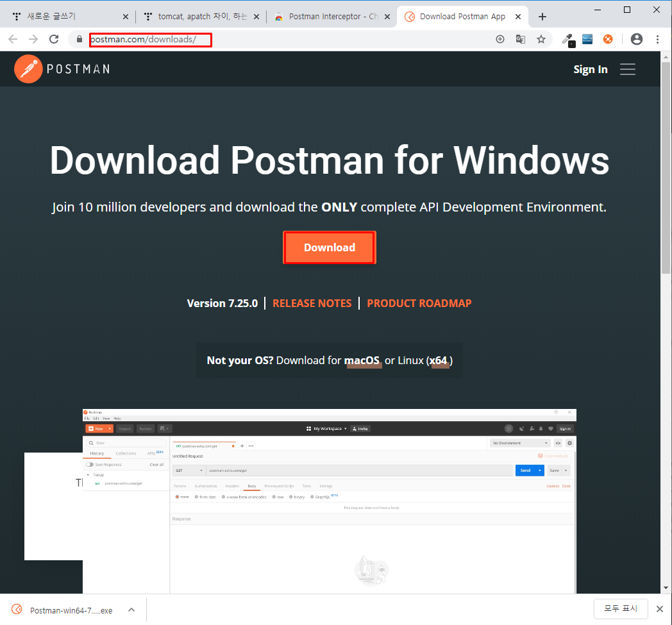672x625 pixels.
Task: Reload the Postman downloads page
Action: 54,39
